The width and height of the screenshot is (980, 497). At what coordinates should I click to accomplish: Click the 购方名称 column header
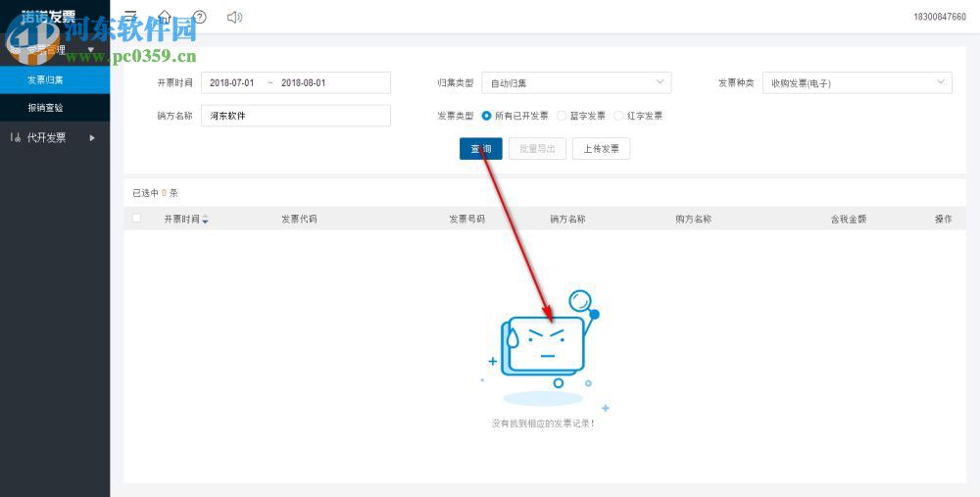(x=693, y=220)
